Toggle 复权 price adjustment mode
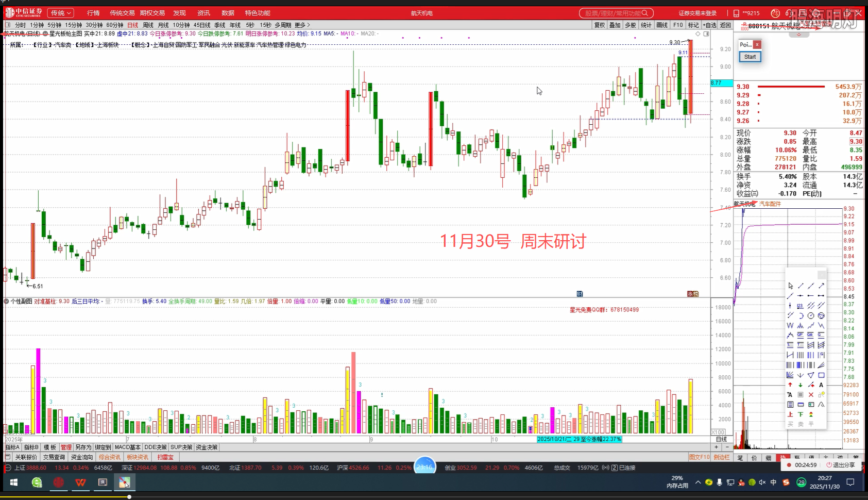Screen dimensions: 868x500 [599, 25]
